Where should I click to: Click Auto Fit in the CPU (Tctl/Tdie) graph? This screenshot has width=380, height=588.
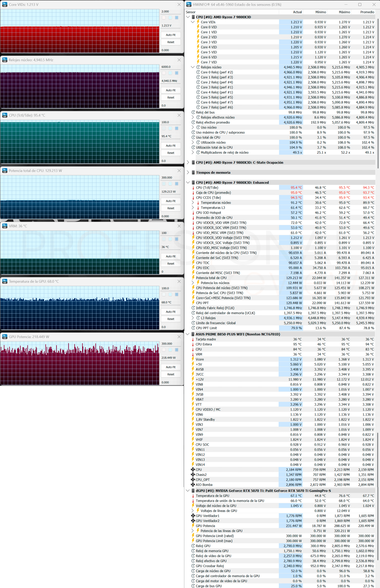171,145
